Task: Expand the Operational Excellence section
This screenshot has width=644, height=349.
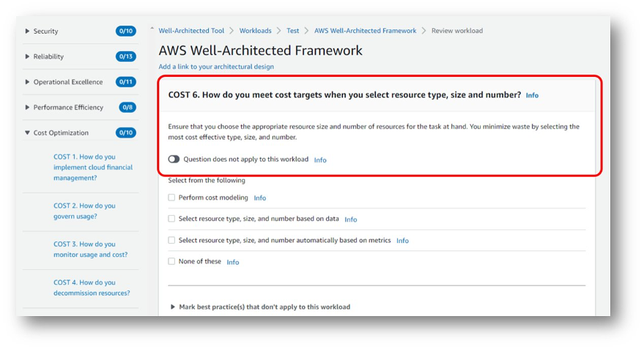Action: 27,82
